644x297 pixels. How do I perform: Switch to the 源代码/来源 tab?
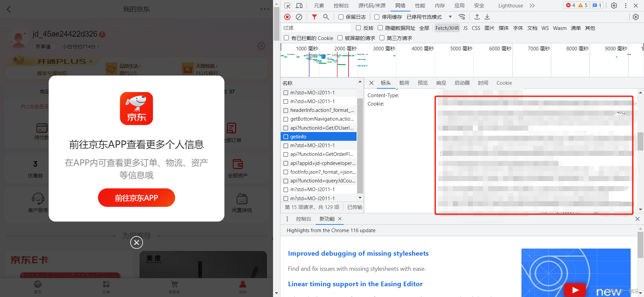[372, 5]
